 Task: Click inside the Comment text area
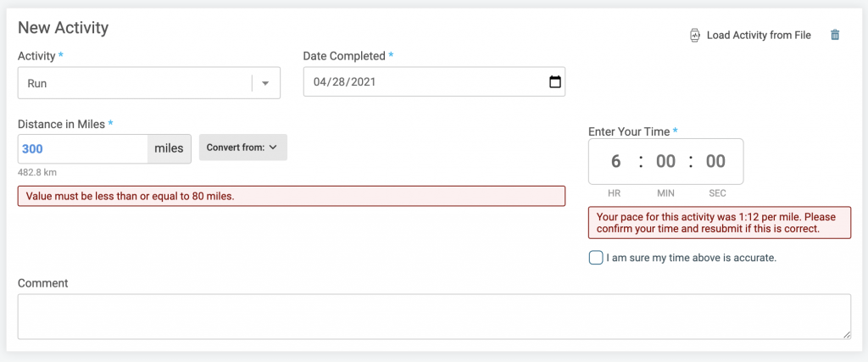(x=434, y=316)
